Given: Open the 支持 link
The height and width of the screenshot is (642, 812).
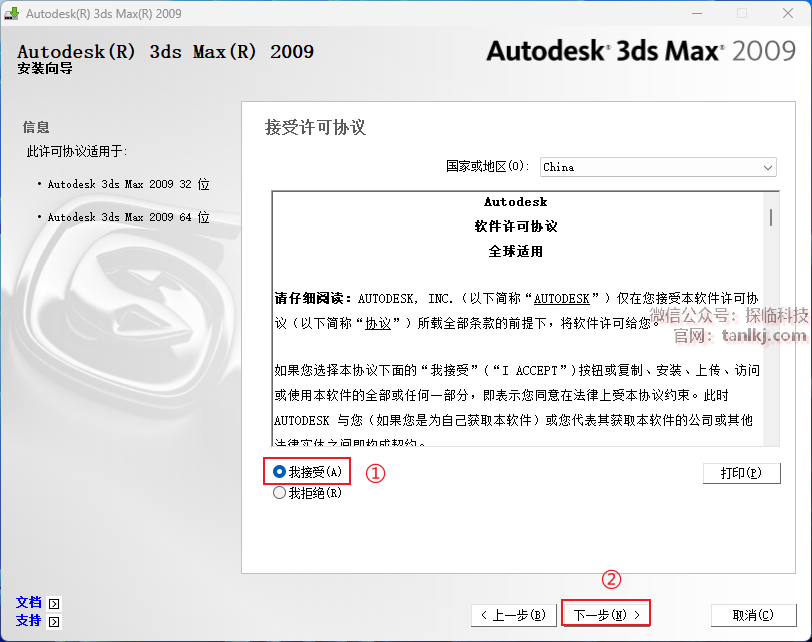Looking at the screenshot, I should click(x=28, y=620).
